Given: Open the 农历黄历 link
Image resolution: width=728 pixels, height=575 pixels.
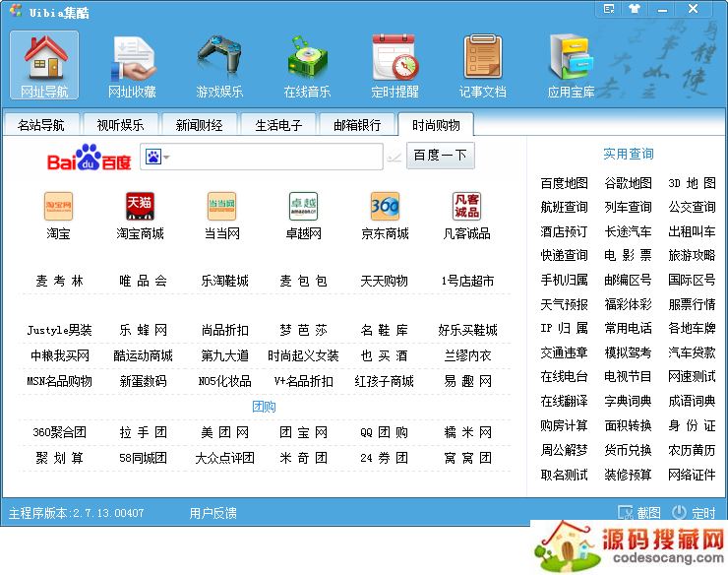Looking at the screenshot, I should (692, 450).
